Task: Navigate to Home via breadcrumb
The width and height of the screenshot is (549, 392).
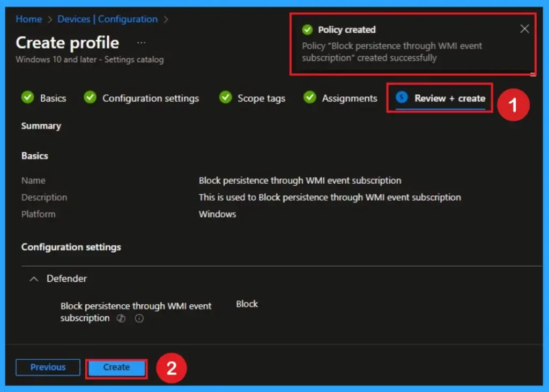Action: pyautogui.click(x=28, y=19)
